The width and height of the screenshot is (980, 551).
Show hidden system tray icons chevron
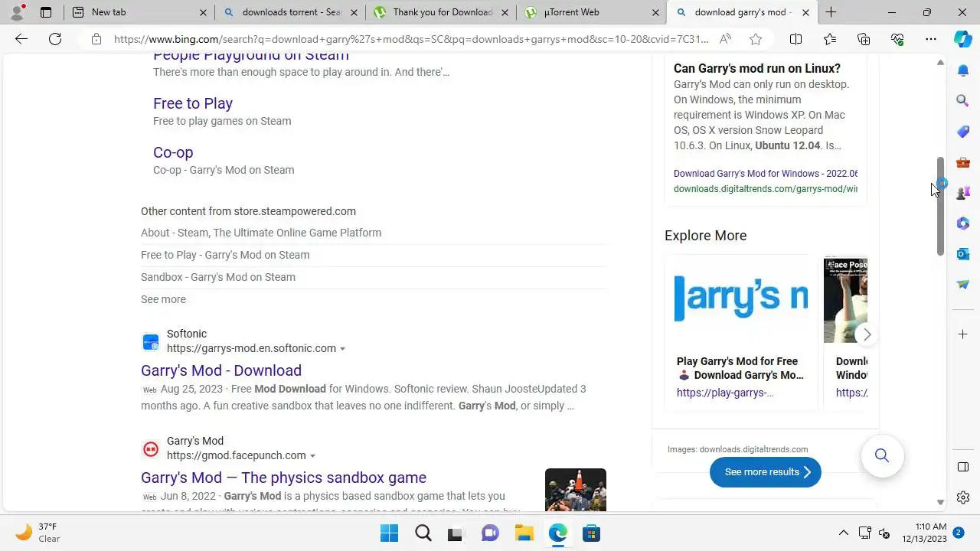point(844,533)
